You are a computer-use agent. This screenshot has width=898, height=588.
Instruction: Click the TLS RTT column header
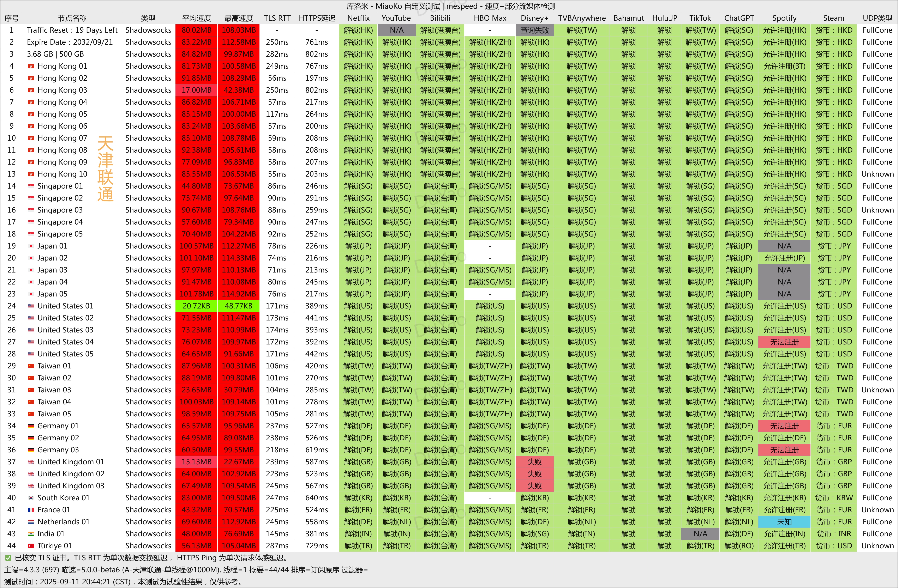pos(277,18)
